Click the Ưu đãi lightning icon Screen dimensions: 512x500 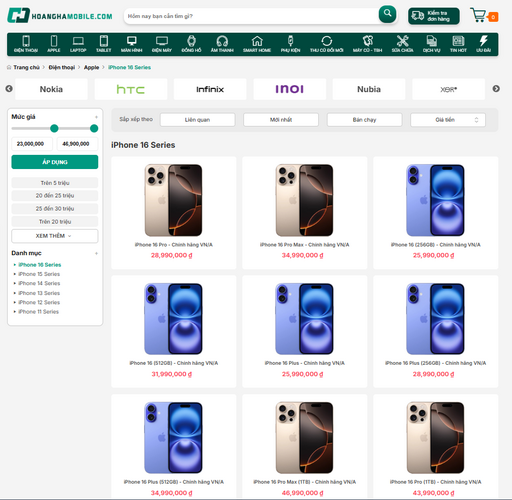(x=483, y=44)
